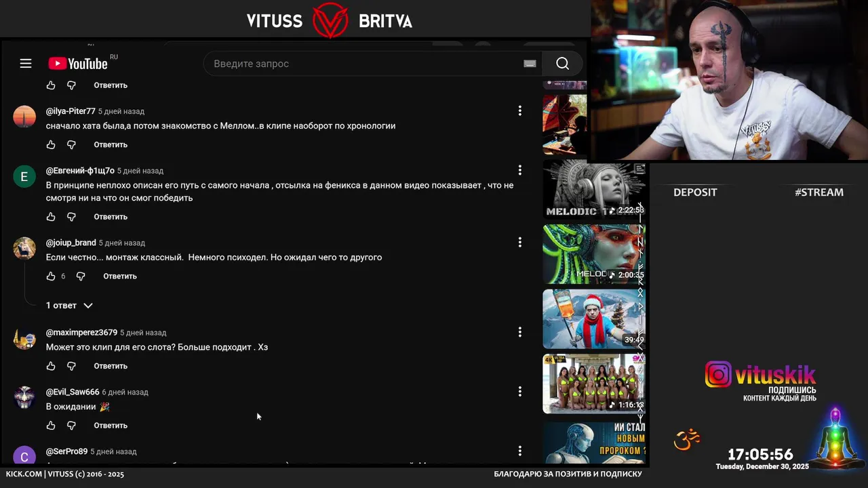The height and width of the screenshot is (488, 868).
Task: Click the purple 'C' avatar of SerPro89
Action: click(24, 456)
